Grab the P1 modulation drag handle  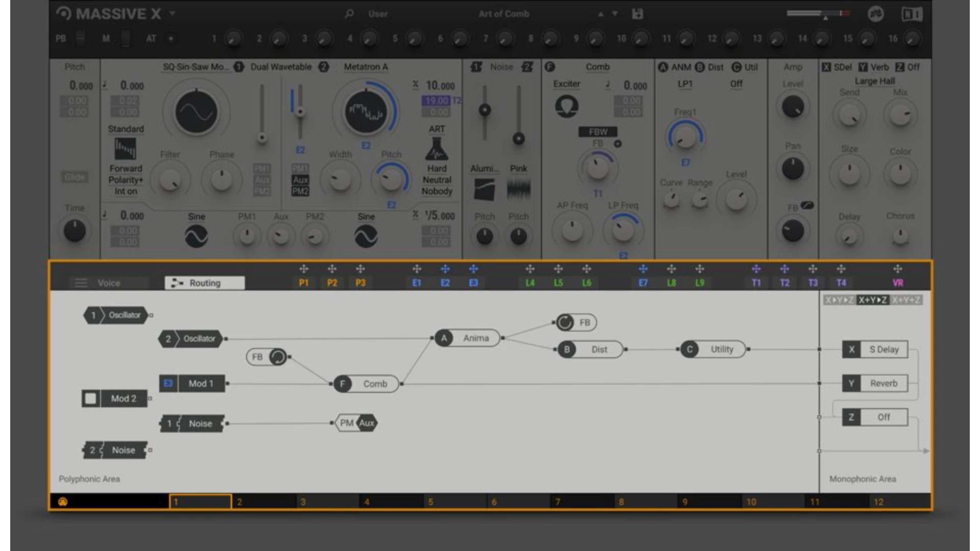coord(304,269)
